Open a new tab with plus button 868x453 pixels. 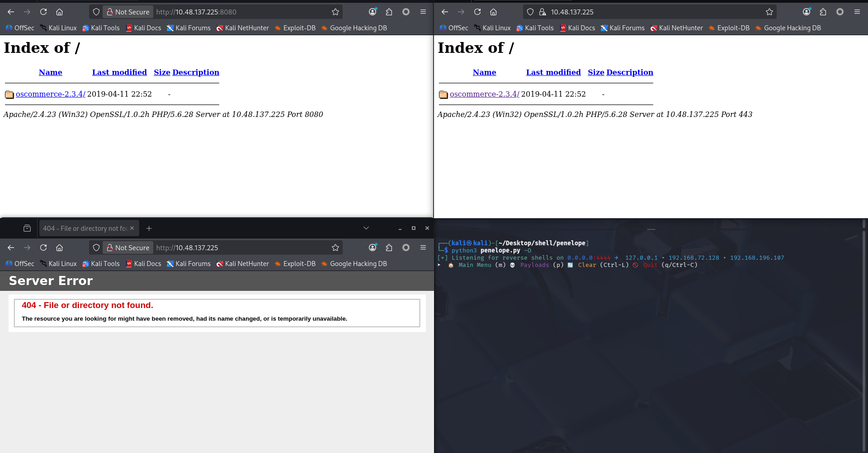(x=149, y=229)
